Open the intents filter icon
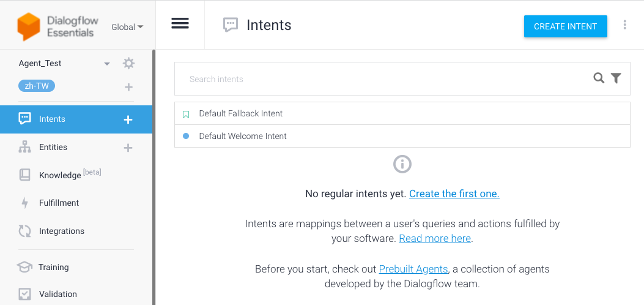This screenshot has height=305, width=644. (x=616, y=78)
